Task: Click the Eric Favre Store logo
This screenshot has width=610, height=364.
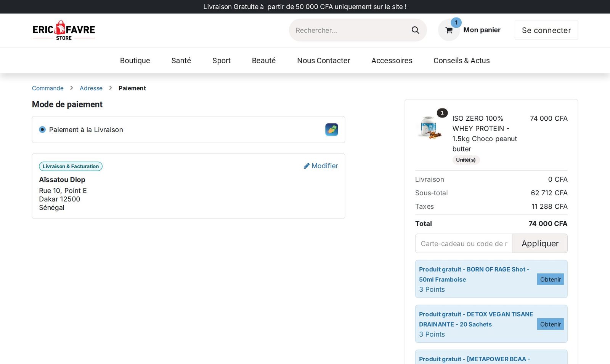Action: click(64, 30)
